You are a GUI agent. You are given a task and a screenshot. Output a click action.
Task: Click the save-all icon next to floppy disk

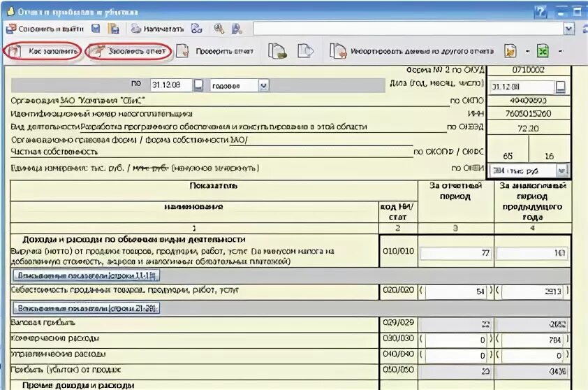pyautogui.click(x=114, y=29)
